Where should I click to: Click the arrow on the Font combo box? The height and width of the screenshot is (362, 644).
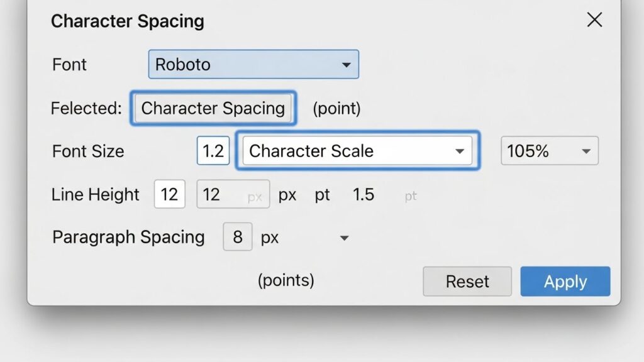pos(347,65)
